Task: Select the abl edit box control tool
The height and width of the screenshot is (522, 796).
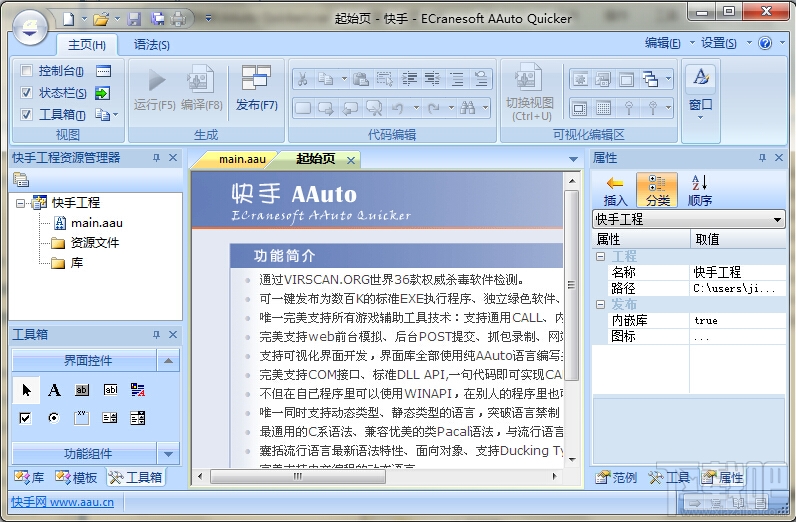Action: coord(110,390)
